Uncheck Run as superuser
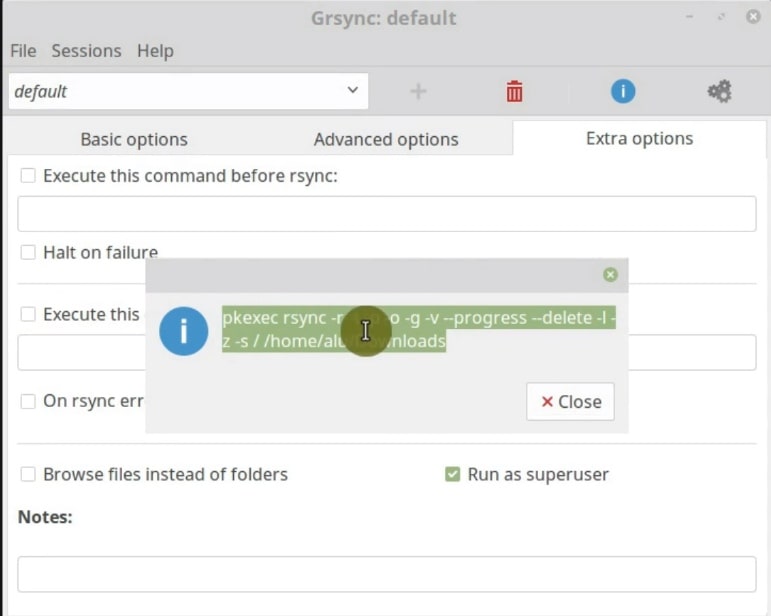The image size is (771, 616). point(452,474)
